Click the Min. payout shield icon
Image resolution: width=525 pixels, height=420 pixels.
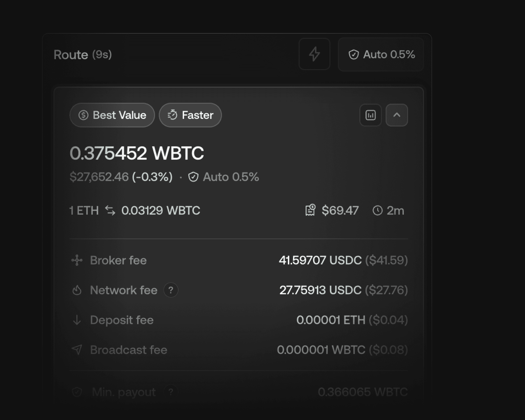pyautogui.click(x=77, y=392)
